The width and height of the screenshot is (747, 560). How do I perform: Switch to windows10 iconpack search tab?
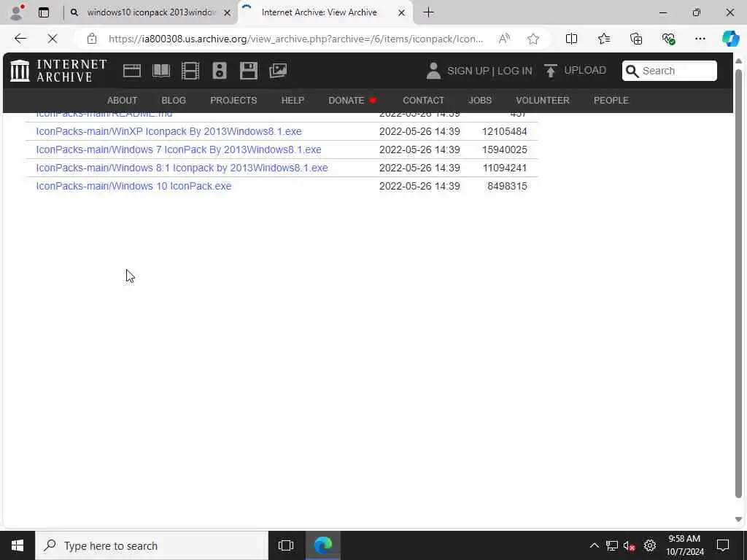pos(150,12)
